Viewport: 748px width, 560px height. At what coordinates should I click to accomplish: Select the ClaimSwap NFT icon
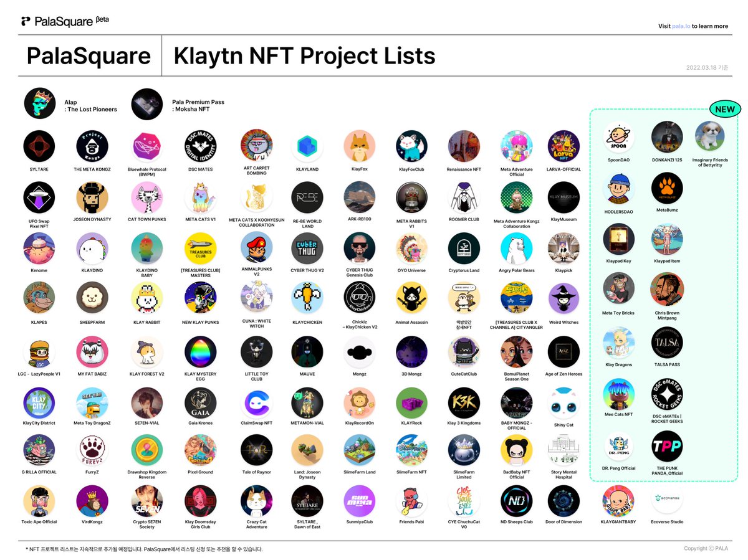[x=257, y=404]
